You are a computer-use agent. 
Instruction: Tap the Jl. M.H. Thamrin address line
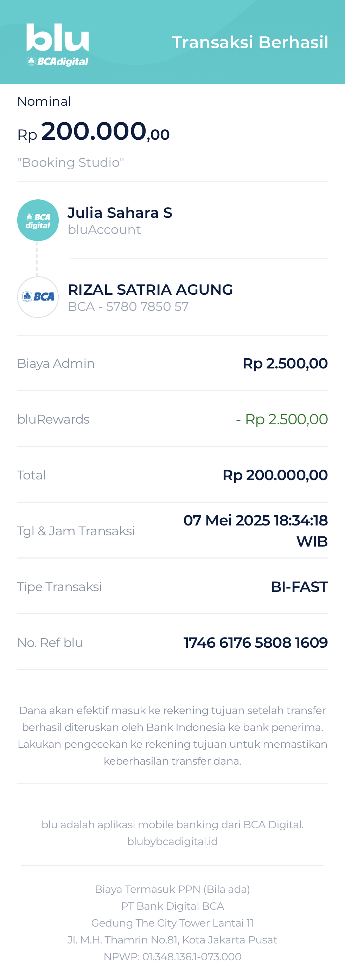pos(172,940)
